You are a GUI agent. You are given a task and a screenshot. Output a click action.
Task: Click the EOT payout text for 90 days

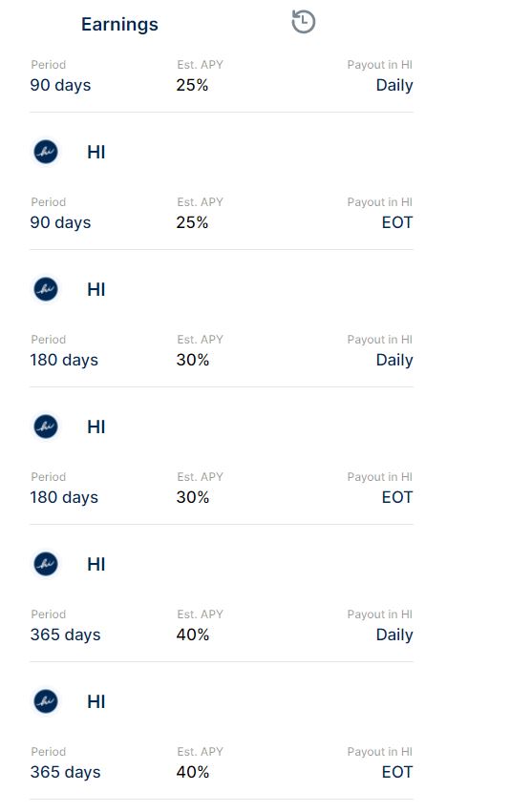pyautogui.click(x=397, y=222)
